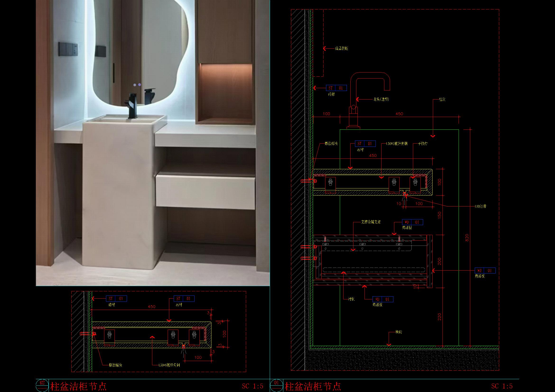
Task: Select the LED灯带 annotation label
Action: tap(480, 206)
